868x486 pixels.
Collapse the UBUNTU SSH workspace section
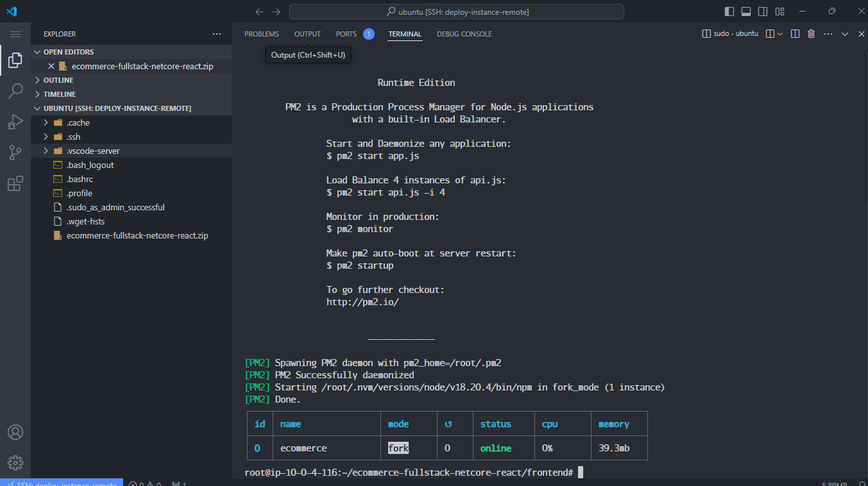click(131, 108)
